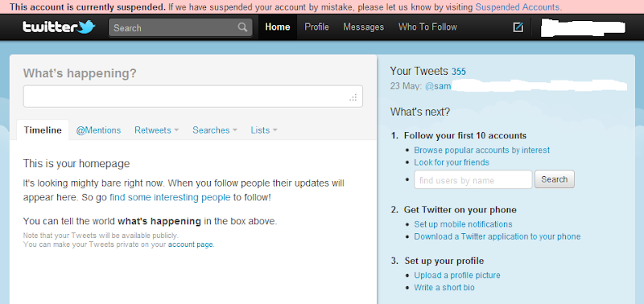Open the Suspended Accounts link
The image size is (644, 304).
(518, 7)
